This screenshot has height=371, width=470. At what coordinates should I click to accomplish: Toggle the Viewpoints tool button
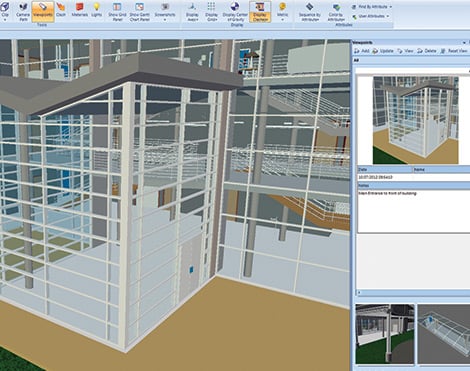point(43,11)
